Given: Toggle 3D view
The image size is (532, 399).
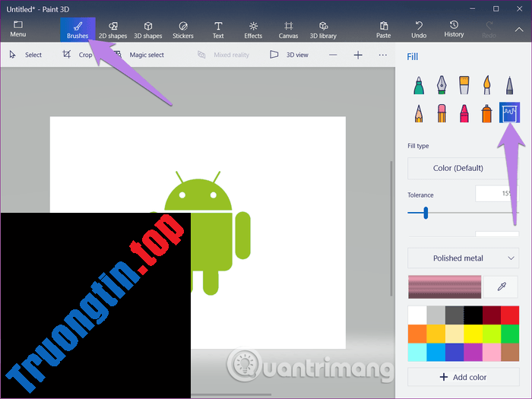Looking at the screenshot, I should click(289, 55).
